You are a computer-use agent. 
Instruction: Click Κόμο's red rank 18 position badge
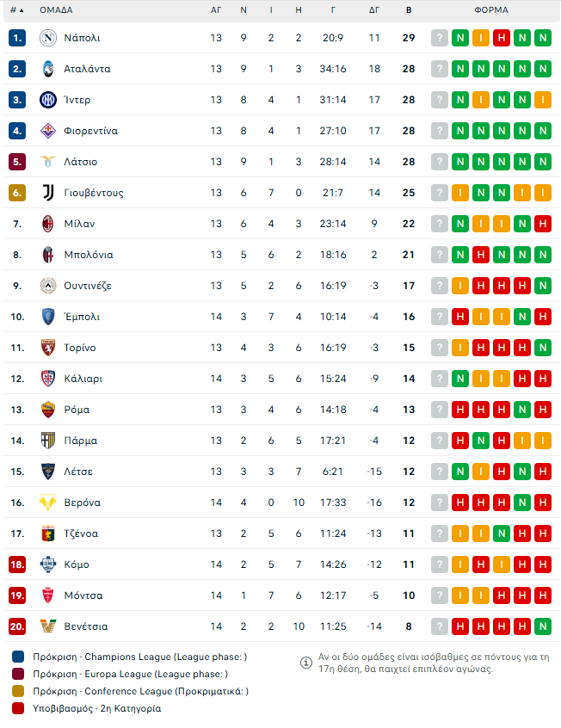[x=17, y=565]
